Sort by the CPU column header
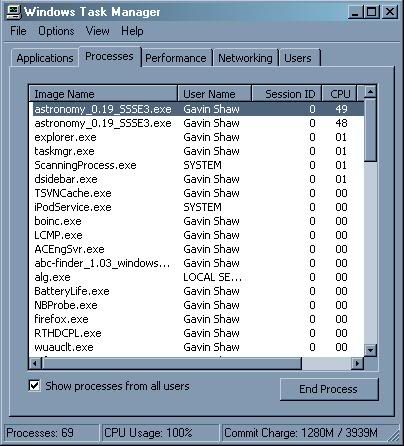404x446 pixels. (339, 94)
